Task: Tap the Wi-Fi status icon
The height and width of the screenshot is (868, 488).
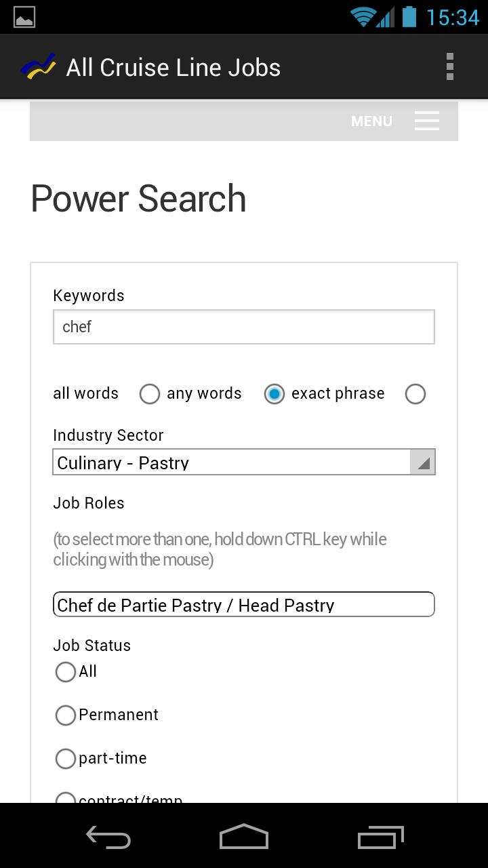Action: pyautogui.click(x=363, y=17)
